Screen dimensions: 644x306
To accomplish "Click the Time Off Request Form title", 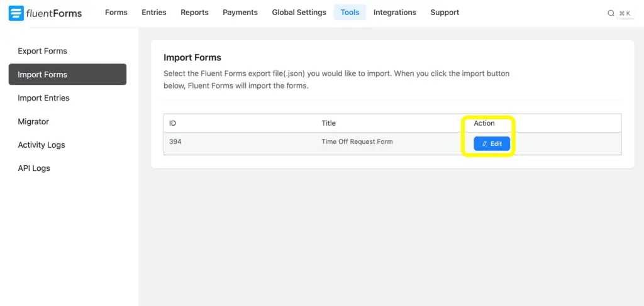I will 357,141.
